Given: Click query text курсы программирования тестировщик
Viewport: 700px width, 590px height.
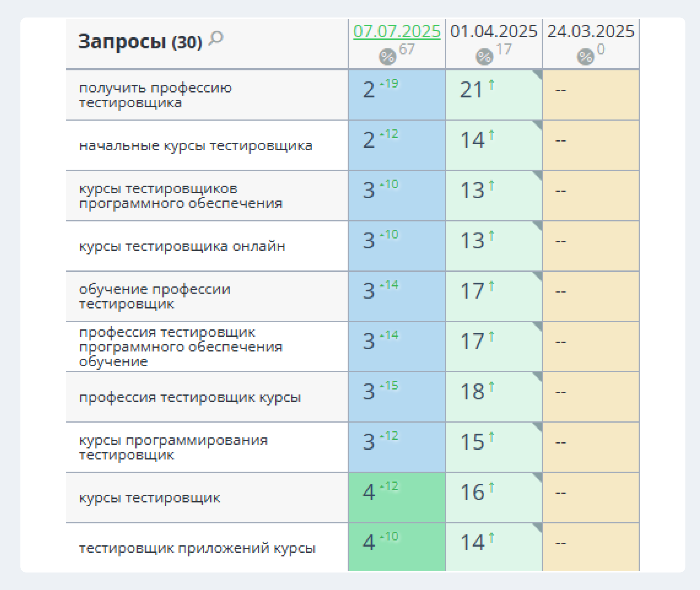Looking at the screenshot, I should [x=173, y=448].
